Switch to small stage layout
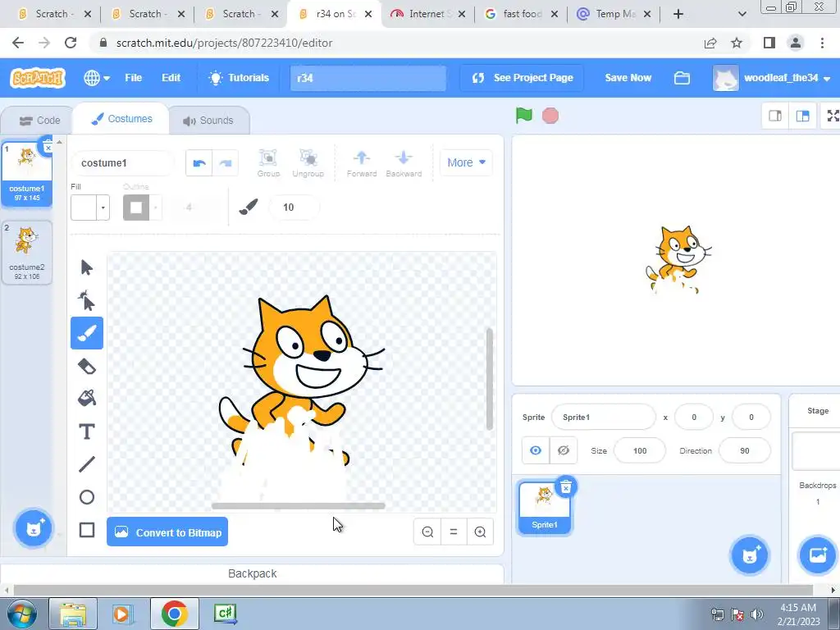The image size is (840, 630). coord(775,116)
